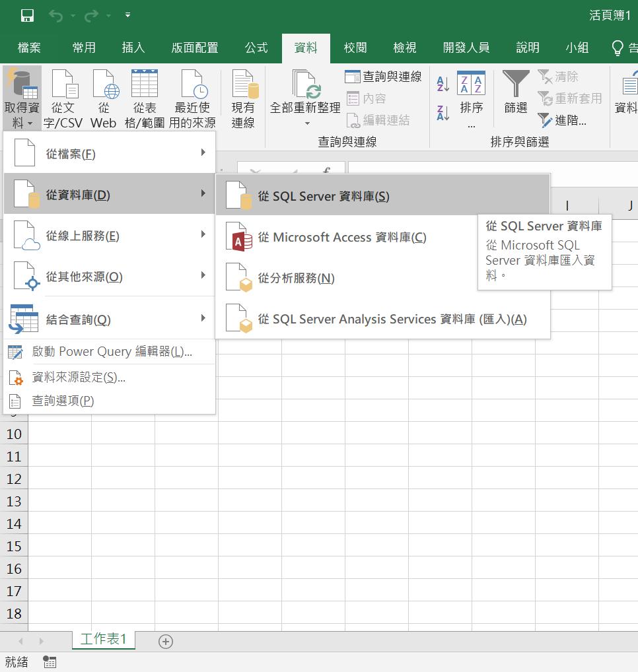Click the 現有連線 existing connections icon

[243, 98]
